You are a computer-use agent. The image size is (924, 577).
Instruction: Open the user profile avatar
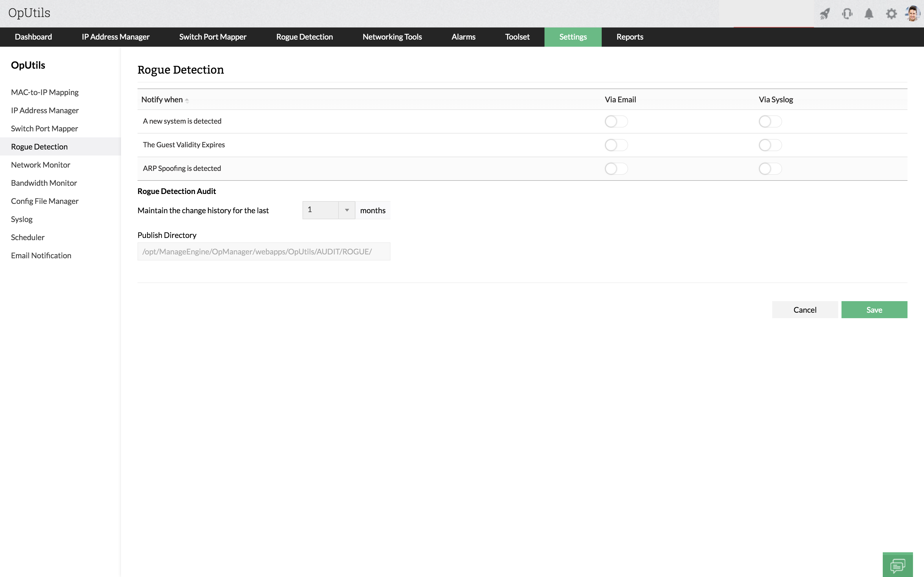pos(912,14)
